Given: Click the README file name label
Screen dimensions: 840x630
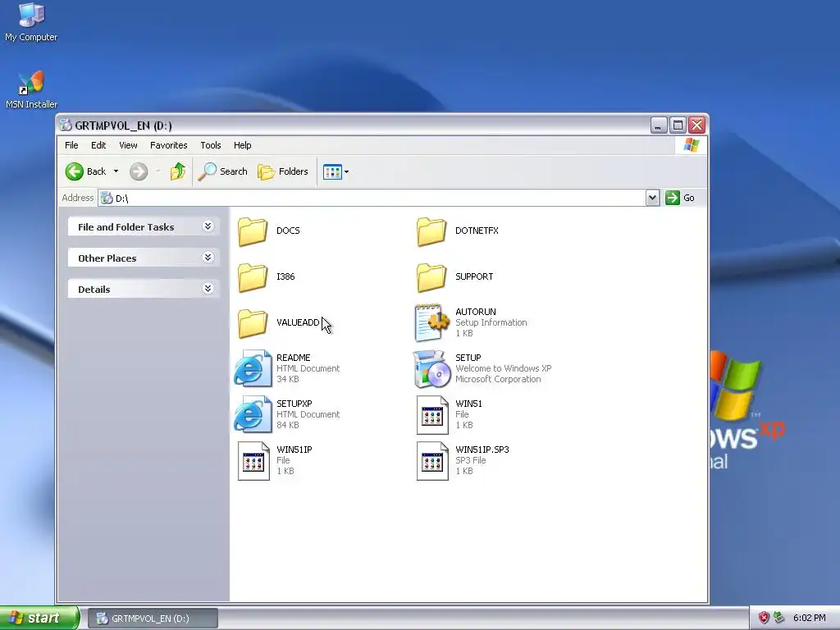Looking at the screenshot, I should click(293, 358).
